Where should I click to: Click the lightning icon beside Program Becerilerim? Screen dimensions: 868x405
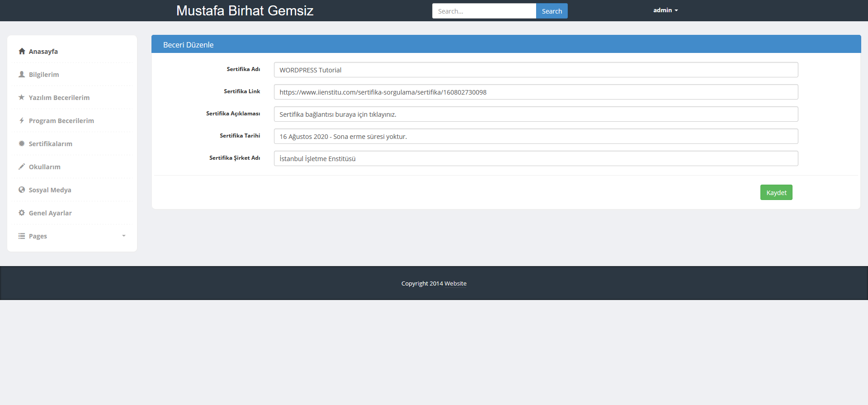point(22,120)
